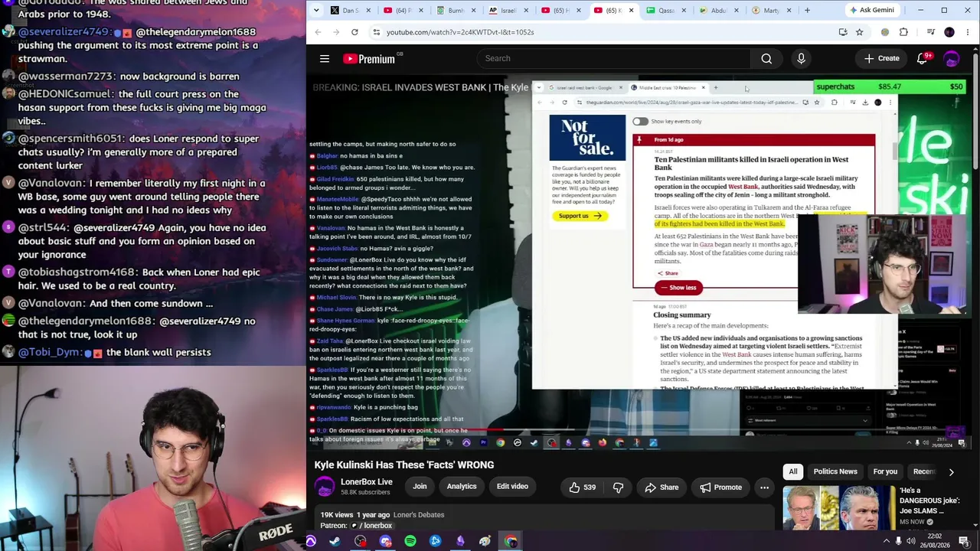Open YouTube notifications bell

click(x=923, y=59)
